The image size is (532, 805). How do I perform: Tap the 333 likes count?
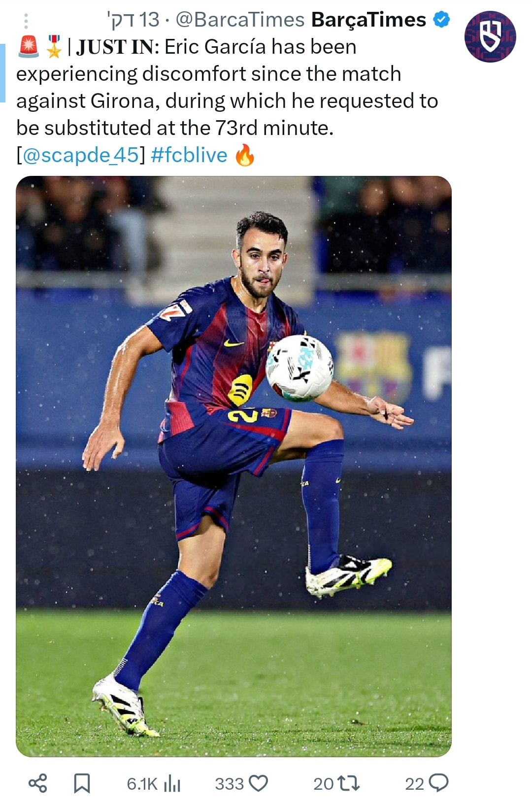pyautogui.click(x=229, y=783)
